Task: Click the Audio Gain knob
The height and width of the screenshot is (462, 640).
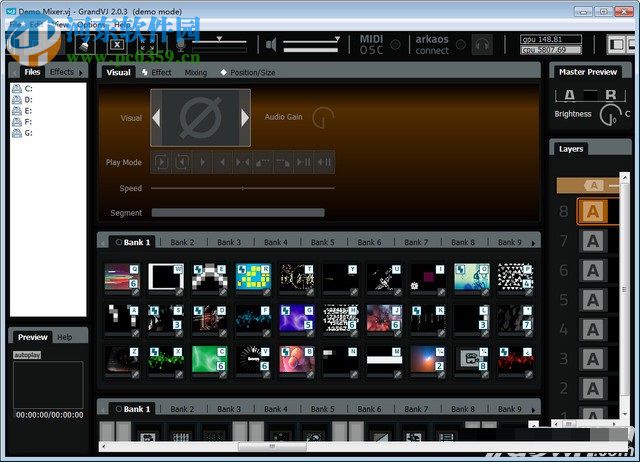Action: click(322, 118)
